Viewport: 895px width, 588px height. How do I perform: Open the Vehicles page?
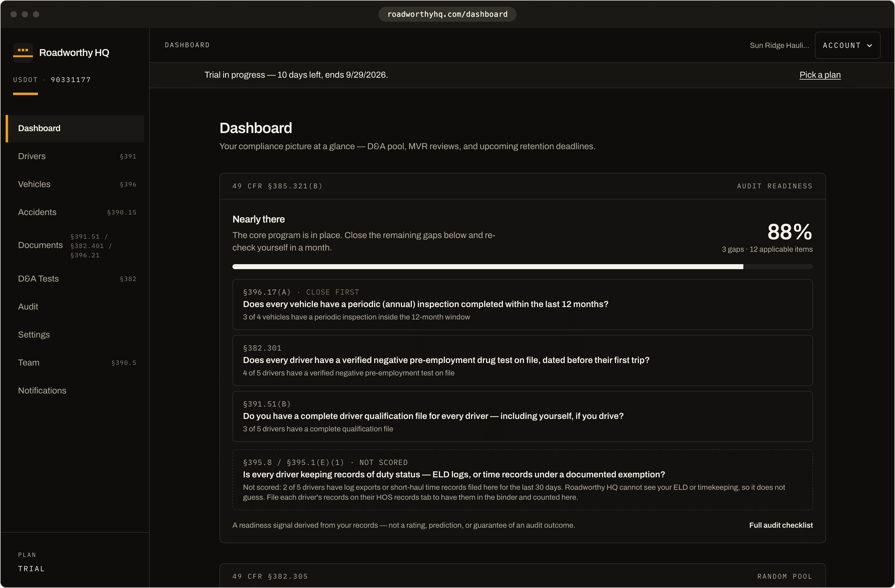pyautogui.click(x=75, y=184)
